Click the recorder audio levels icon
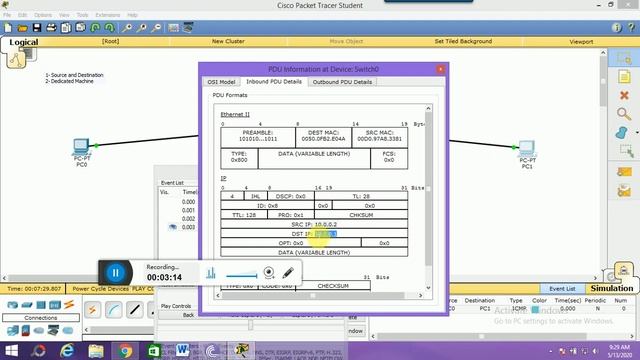 [211, 273]
